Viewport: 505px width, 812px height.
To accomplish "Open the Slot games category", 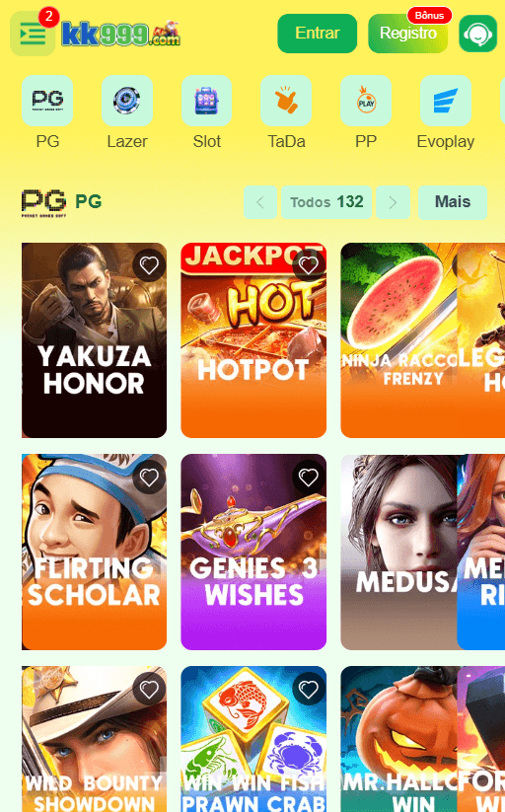I will pyautogui.click(x=207, y=101).
